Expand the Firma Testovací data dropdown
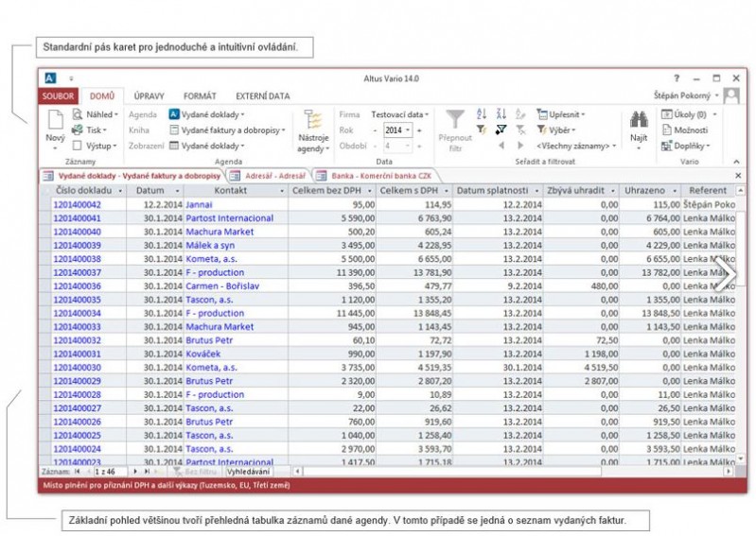This screenshot has height=536, width=756. (x=400, y=114)
